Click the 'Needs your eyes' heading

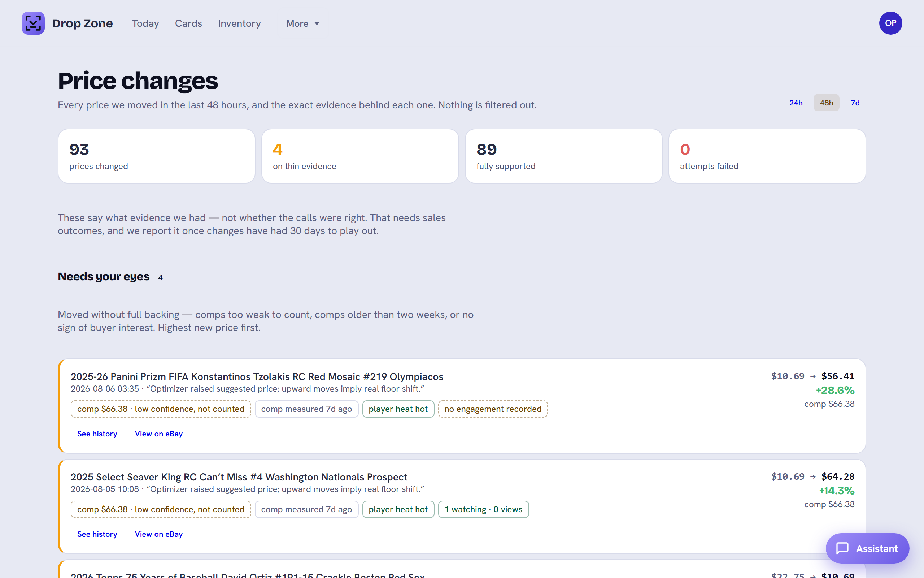[104, 276]
